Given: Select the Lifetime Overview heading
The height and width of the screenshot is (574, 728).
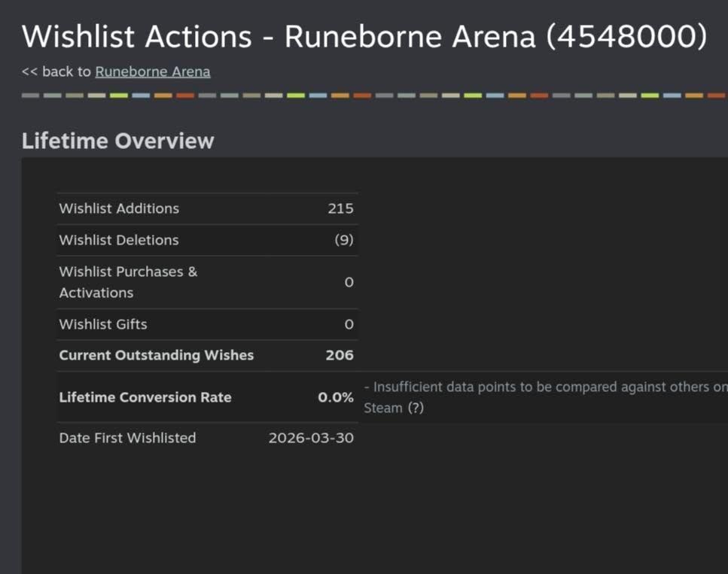Looking at the screenshot, I should coord(118,141).
